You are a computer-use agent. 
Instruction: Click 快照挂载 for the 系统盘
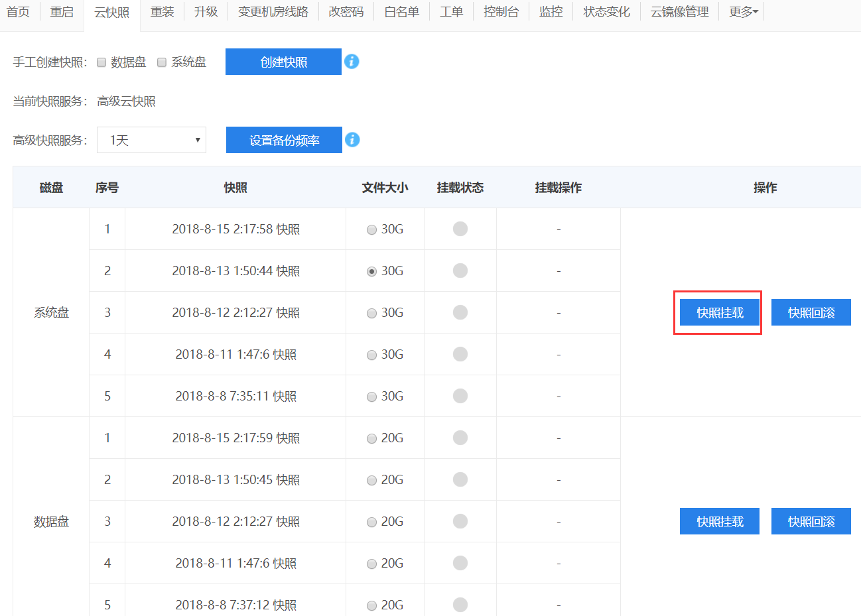click(x=720, y=312)
